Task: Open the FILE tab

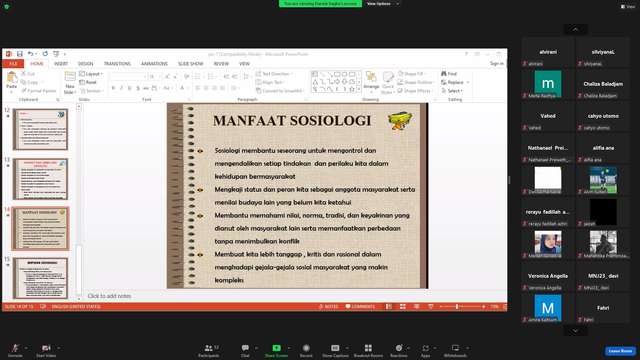Action: pyautogui.click(x=13, y=64)
